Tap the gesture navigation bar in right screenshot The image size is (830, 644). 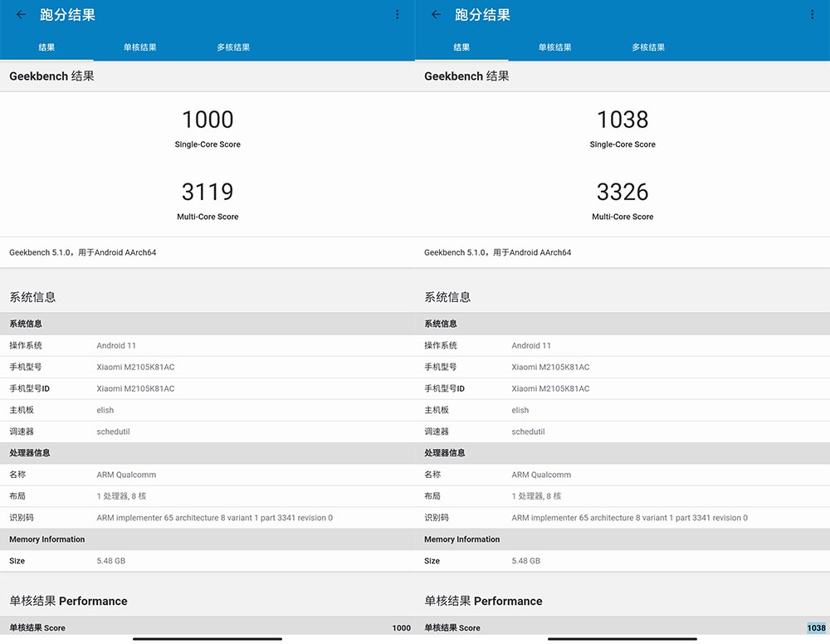tap(622, 639)
